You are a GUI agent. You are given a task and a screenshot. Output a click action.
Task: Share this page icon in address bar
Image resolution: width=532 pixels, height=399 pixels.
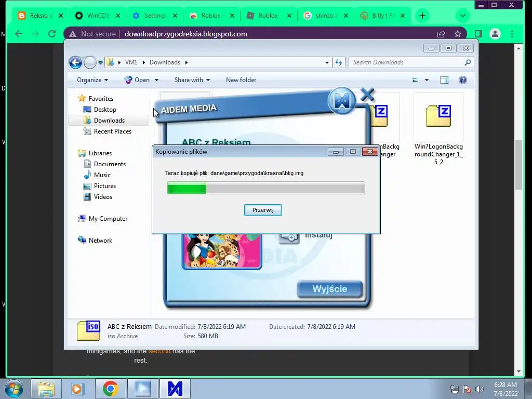click(x=441, y=34)
